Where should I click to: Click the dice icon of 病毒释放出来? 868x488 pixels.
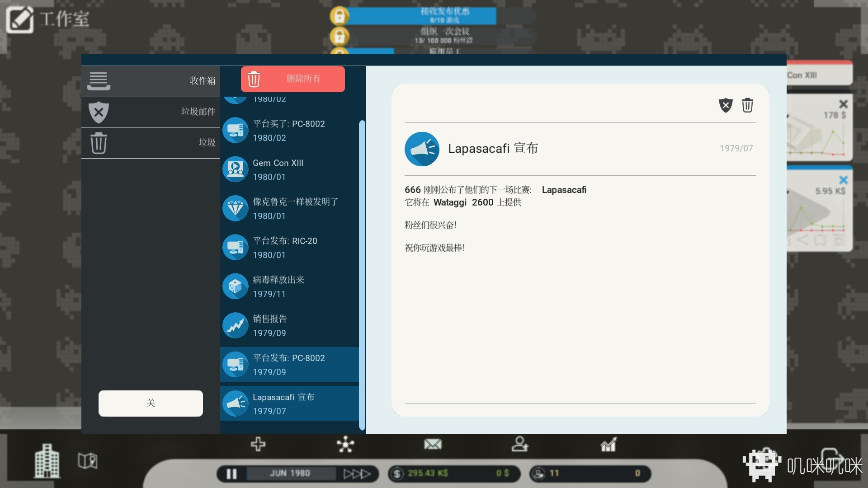coord(236,286)
